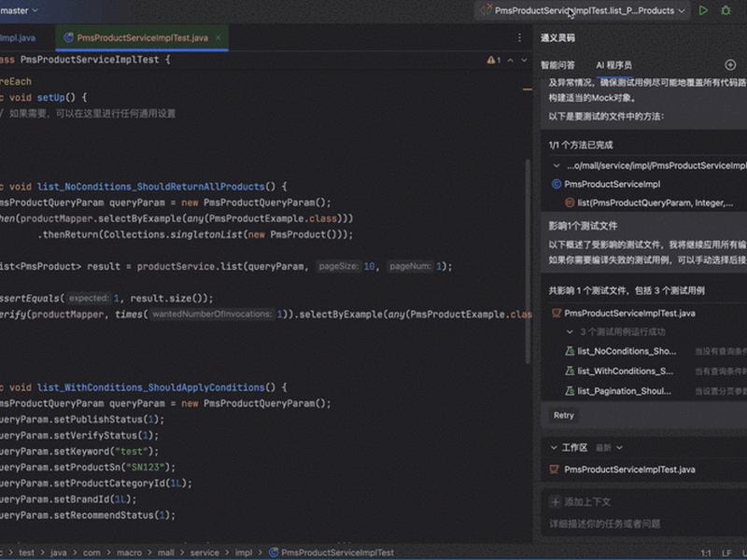Open the editor tabs more-options menu
This screenshot has height=560, width=747.
coord(519,37)
